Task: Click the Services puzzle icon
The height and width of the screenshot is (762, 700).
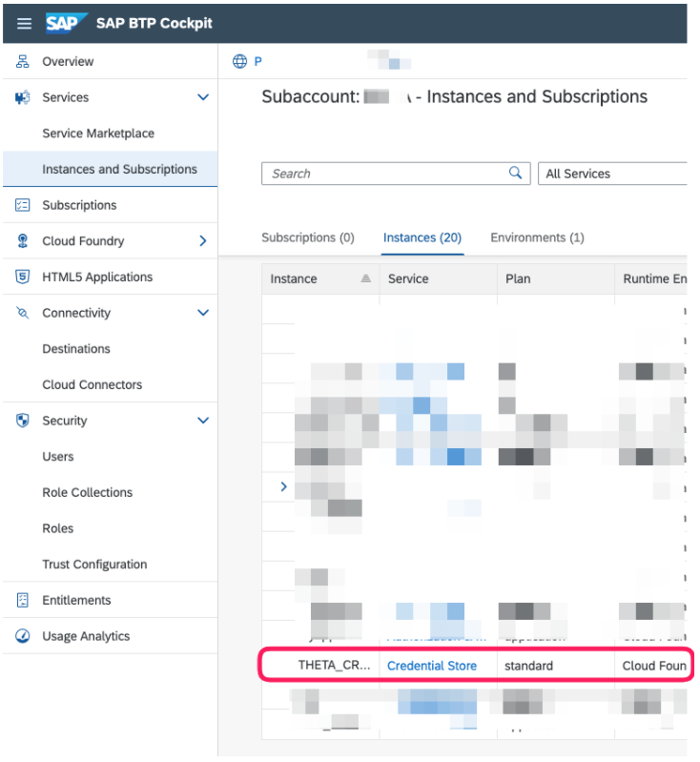Action: tap(22, 97)
